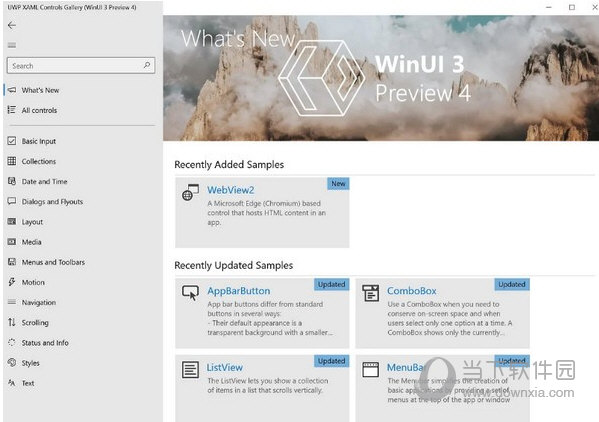Open the WebView2 sample link
Viewport: 599px width, 422px height.
pos(231,190)
